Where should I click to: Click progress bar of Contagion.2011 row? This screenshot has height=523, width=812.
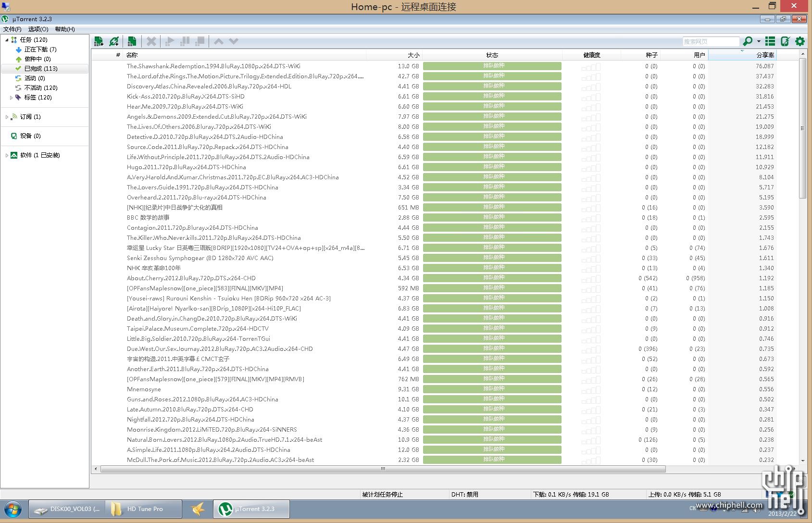(492, 228)
